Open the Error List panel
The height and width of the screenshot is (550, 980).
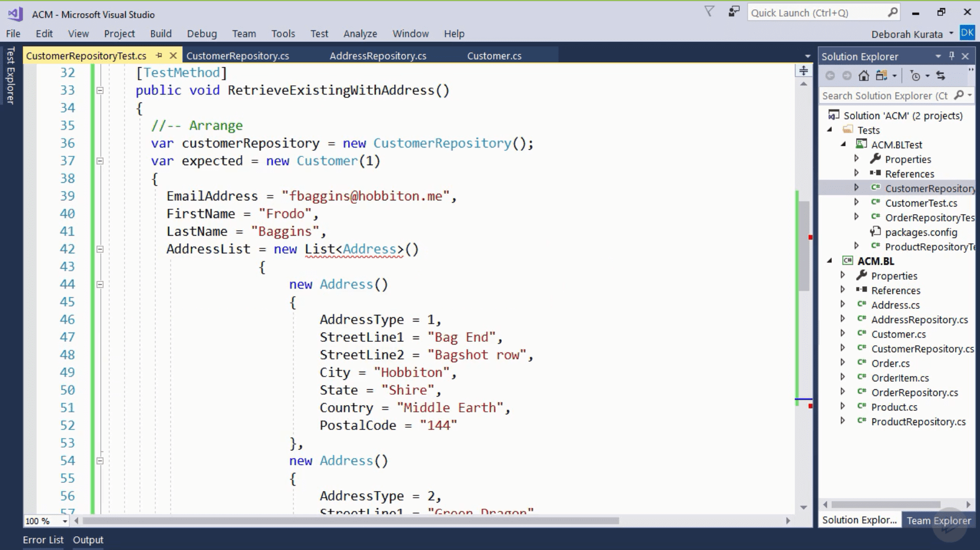43,540
